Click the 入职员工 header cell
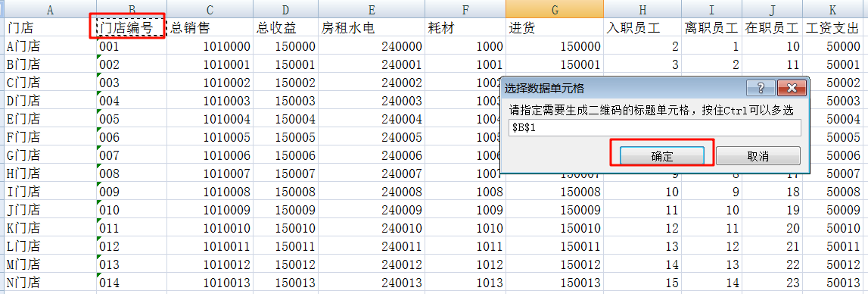 tap(642, 28)
